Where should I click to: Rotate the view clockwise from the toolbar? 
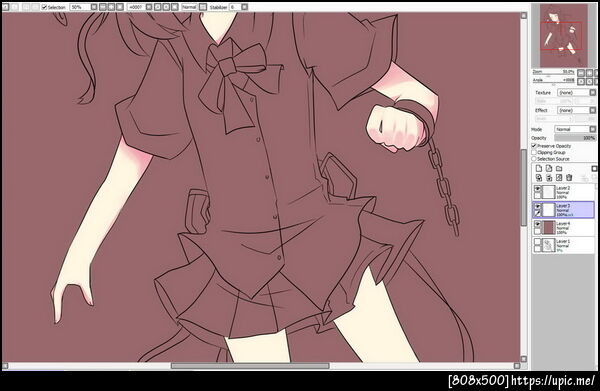pos(167,7)
